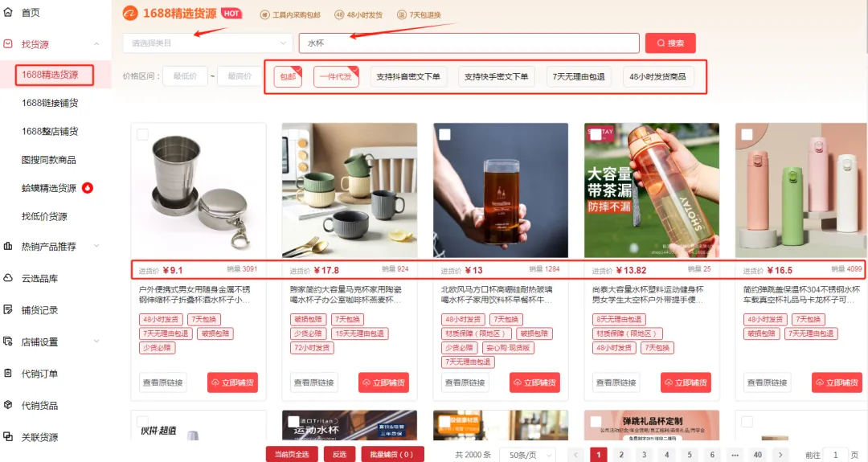The height and width of the screenshot is (462, 868).
Task: Toggle 7天无理由包退 filter
Action: 579,77
